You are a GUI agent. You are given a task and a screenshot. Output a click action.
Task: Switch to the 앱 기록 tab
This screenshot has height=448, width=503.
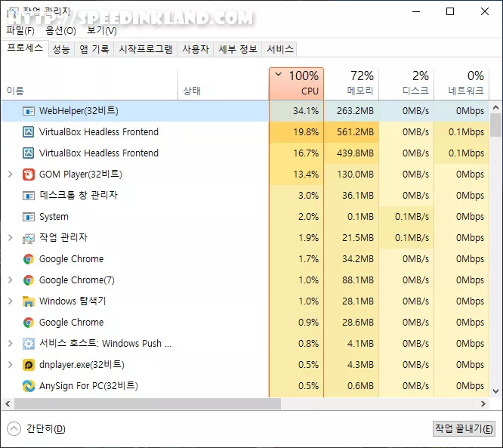pyautogui.click(x=94, y=49)
